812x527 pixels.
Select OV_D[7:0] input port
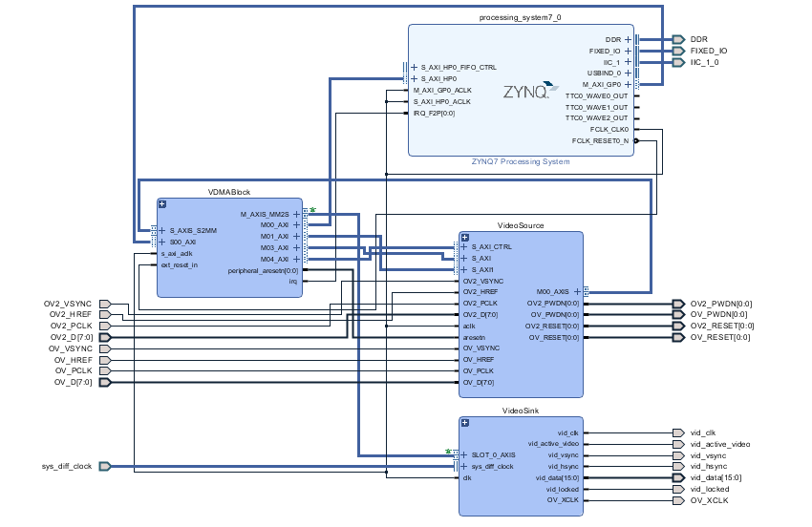105,382
